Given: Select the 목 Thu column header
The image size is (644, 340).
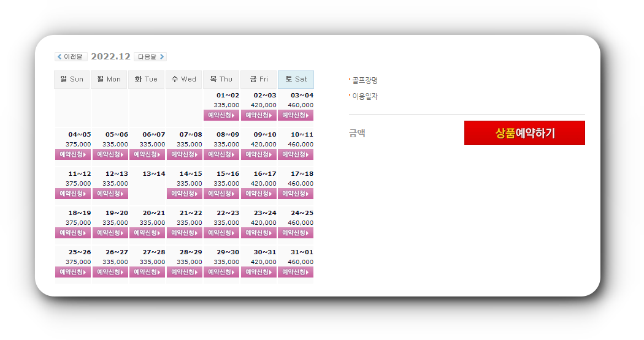Looking at the screenshot, I should pos(221,79).
